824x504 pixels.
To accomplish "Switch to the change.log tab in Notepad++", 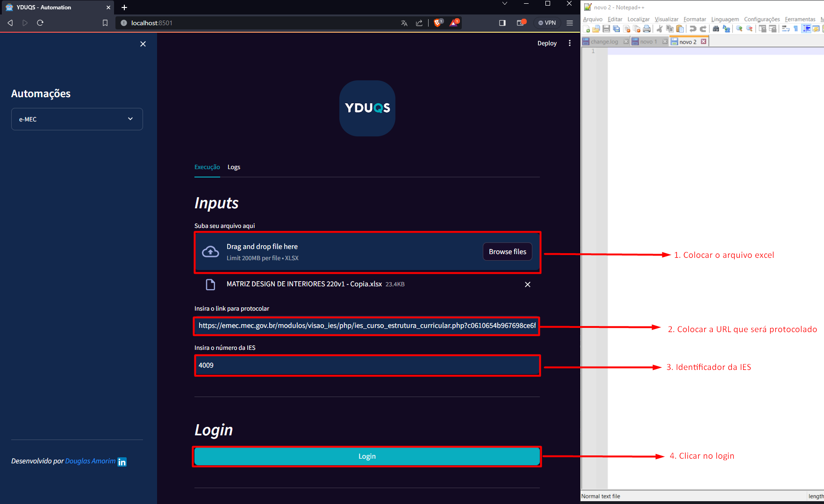I will (x=604, y=42).
